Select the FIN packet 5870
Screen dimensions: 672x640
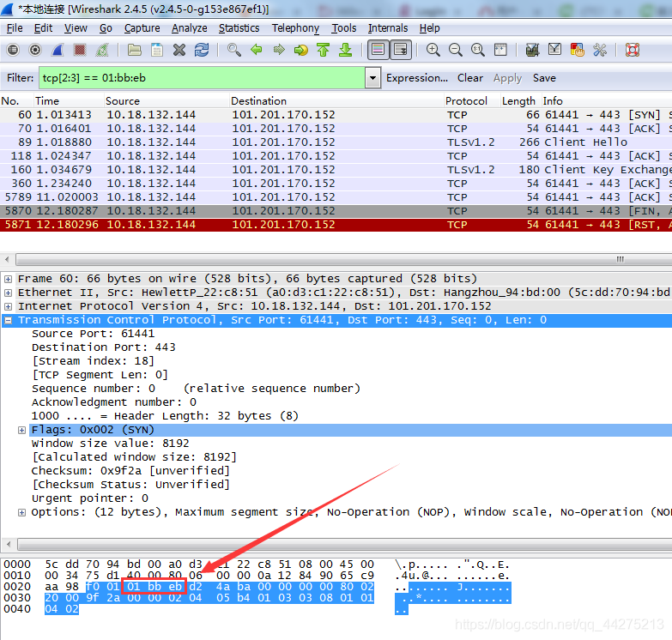click(x=336, y=211)
